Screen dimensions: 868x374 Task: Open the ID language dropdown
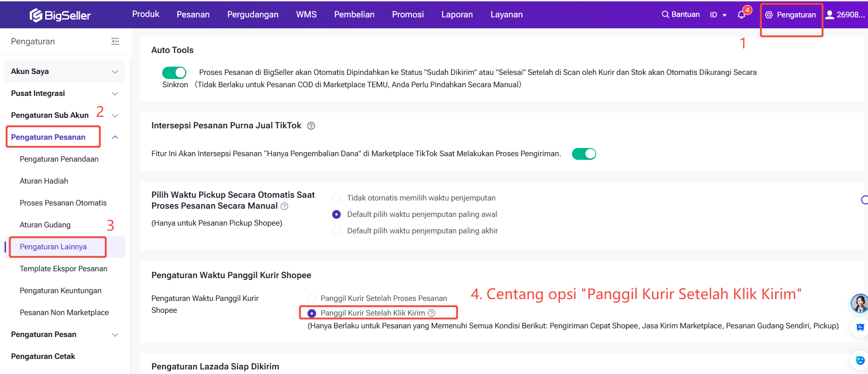pyautogui.click(x=718, y=15)
